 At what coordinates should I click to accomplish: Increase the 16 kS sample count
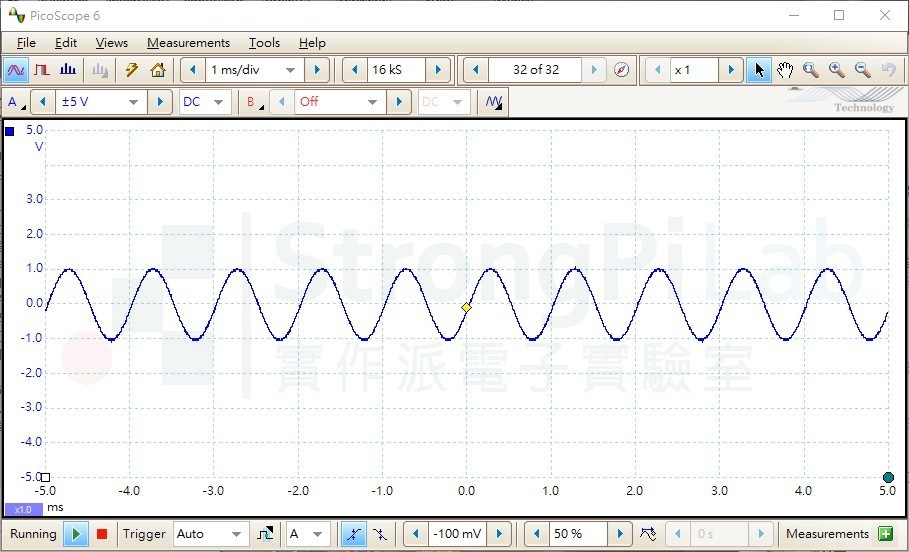(438, 70)
